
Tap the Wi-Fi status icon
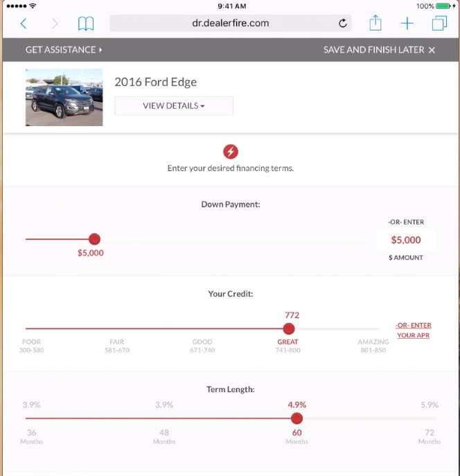pyautogui.click(x=33, y=6)
